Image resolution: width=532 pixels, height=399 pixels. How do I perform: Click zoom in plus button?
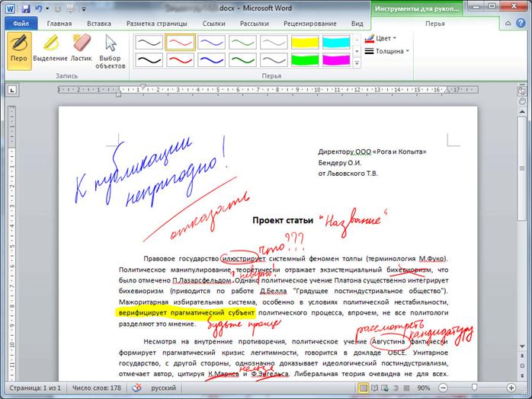point(511,388)
